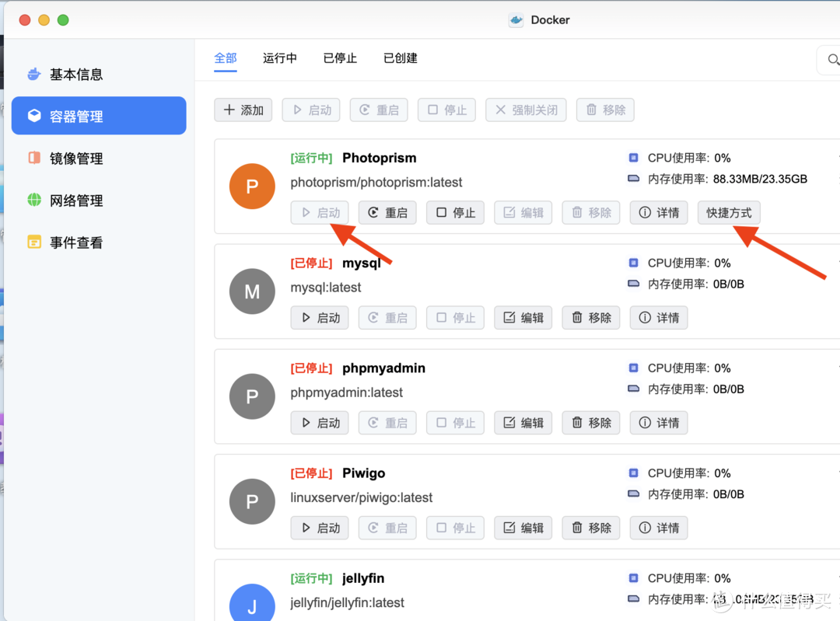Click 重启 in the Piwigo row
The height and width of the screenshot is (621, 840).
(387, 527)
